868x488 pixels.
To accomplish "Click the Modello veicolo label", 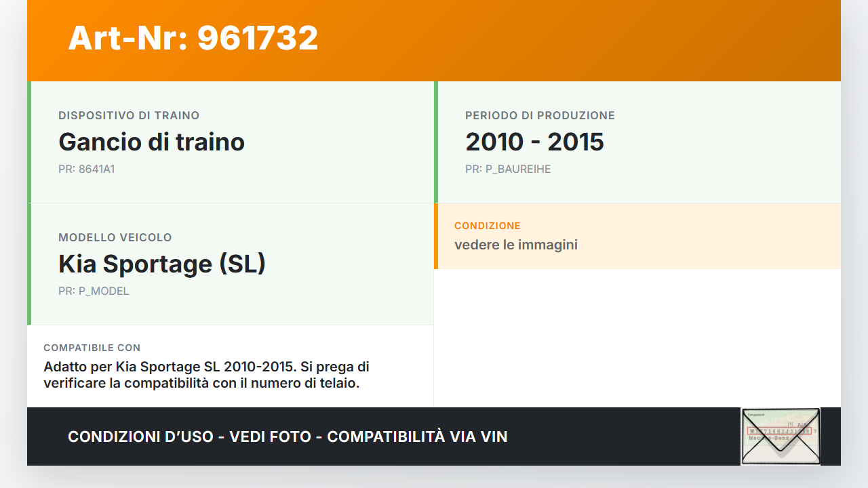I will [x=115, y=238].
